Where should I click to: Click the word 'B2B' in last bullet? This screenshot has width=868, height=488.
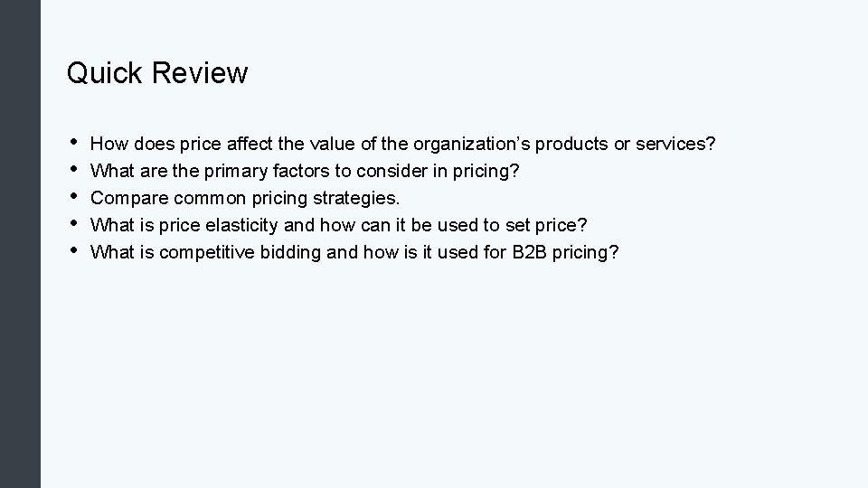(529, 252)
